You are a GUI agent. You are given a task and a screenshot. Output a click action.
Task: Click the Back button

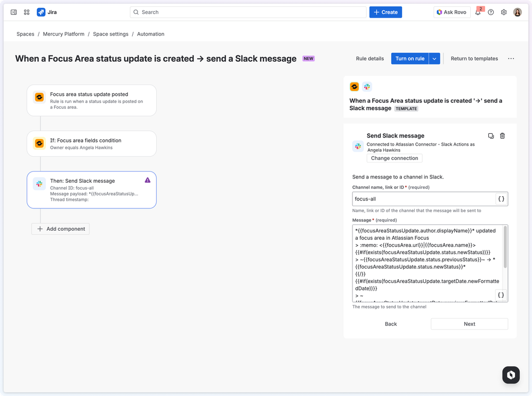tap(391, 324)
